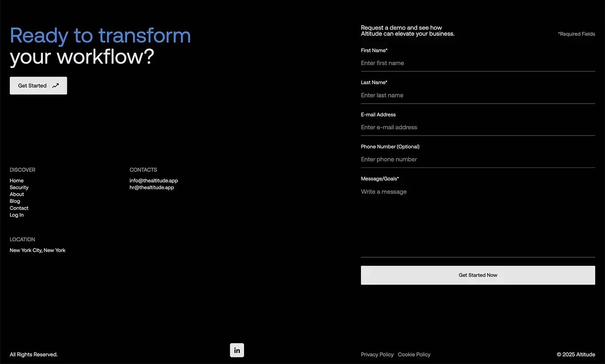
Task: Open the LinkedIn icon in footer
Action: tap(237, 350)
